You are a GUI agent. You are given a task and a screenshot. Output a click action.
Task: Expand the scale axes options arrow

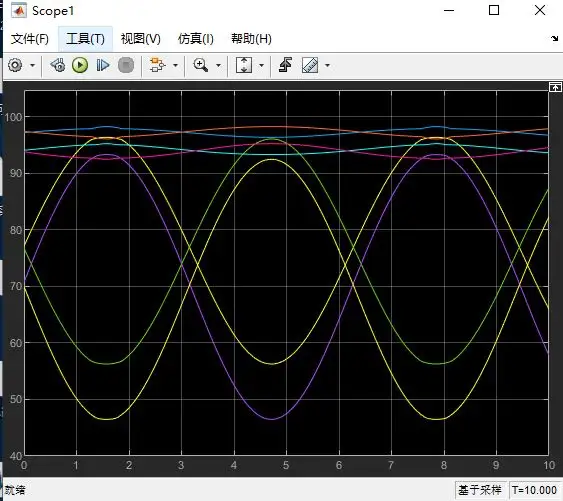click(x=261, y=65)
